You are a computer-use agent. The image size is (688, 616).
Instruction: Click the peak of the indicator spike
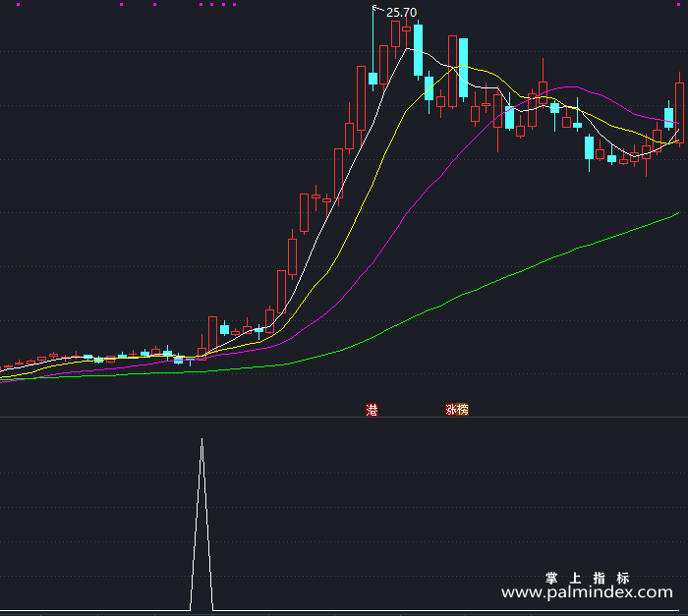201,439
